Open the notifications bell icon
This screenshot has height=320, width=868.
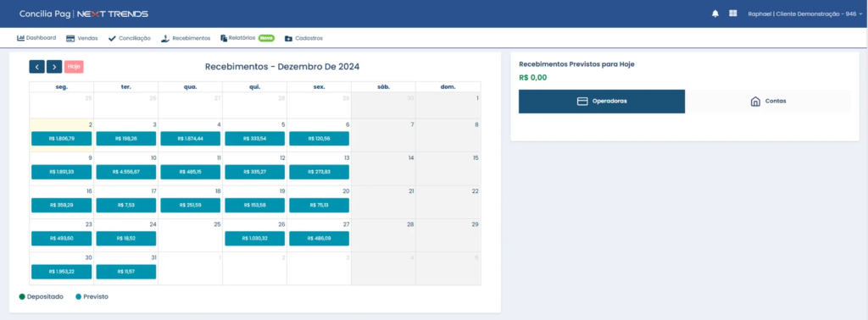(715, 14)
